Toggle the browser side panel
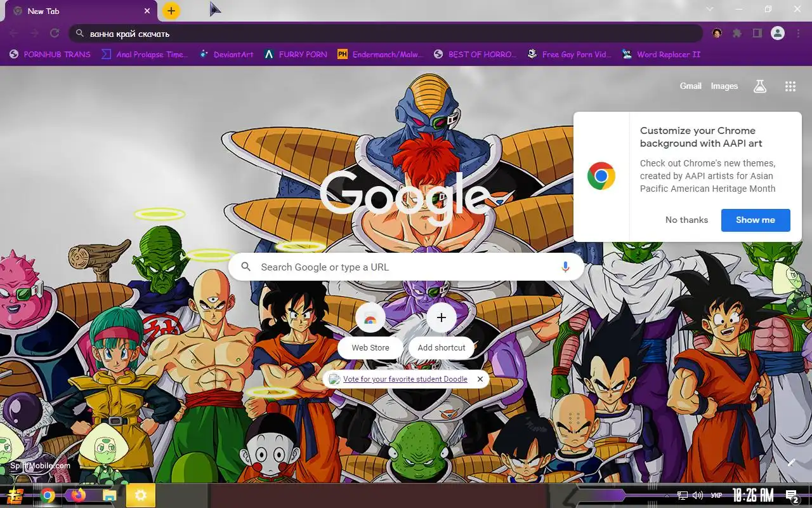The image size is (812, 508). [x=757, y=33]
